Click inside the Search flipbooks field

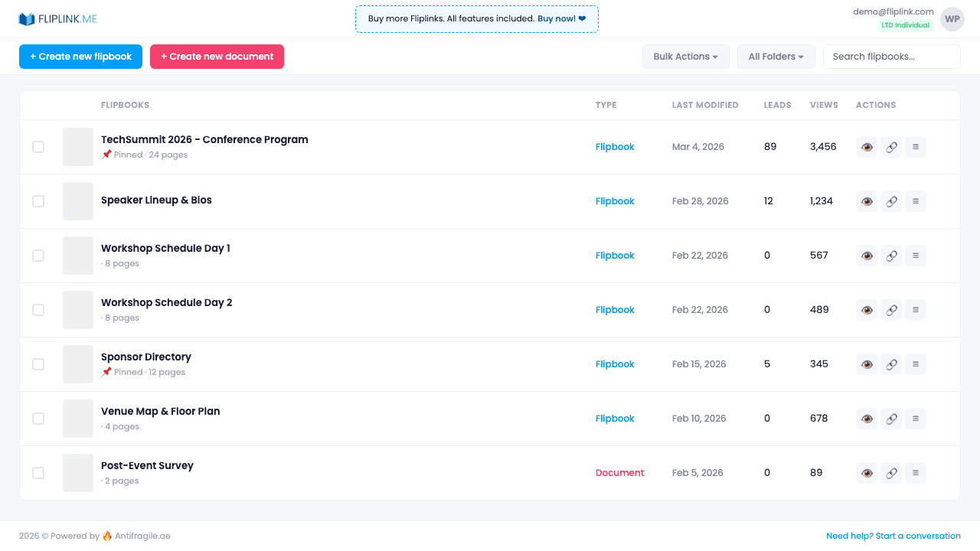click(x=891, y=56)
